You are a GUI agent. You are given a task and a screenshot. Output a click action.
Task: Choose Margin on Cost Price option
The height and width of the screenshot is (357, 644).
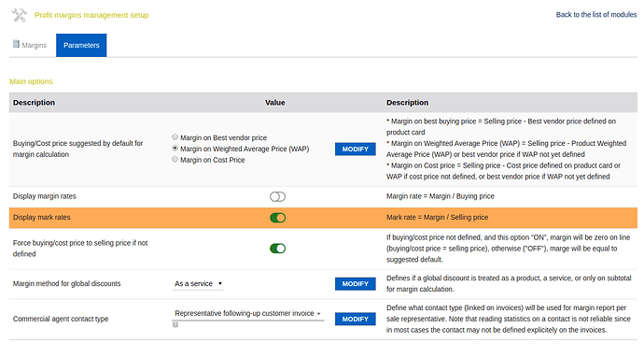[x=175, y=159]
